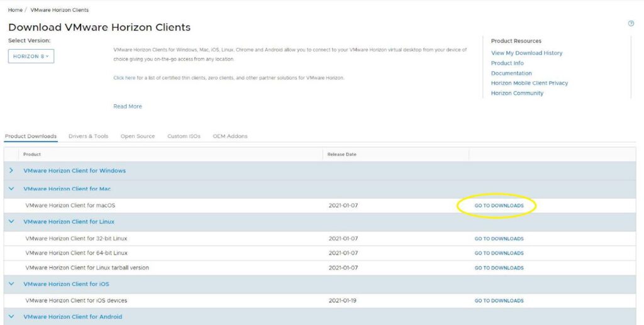Open the HORIZON 8 version dropdown
This screenshot has width=644, height=325.
pyautogui.click(x=31, y=56)
